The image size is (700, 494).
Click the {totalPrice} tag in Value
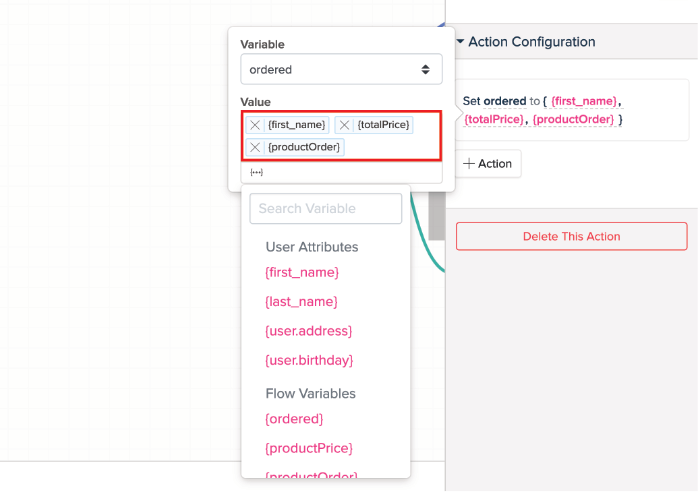click(x=384, y=125)
